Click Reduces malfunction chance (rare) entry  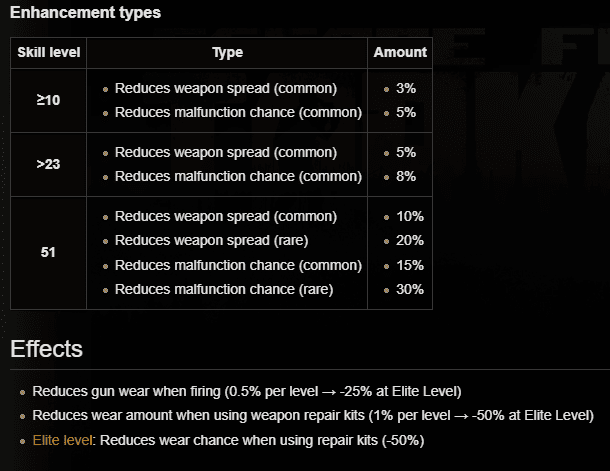tap(224, 289)
